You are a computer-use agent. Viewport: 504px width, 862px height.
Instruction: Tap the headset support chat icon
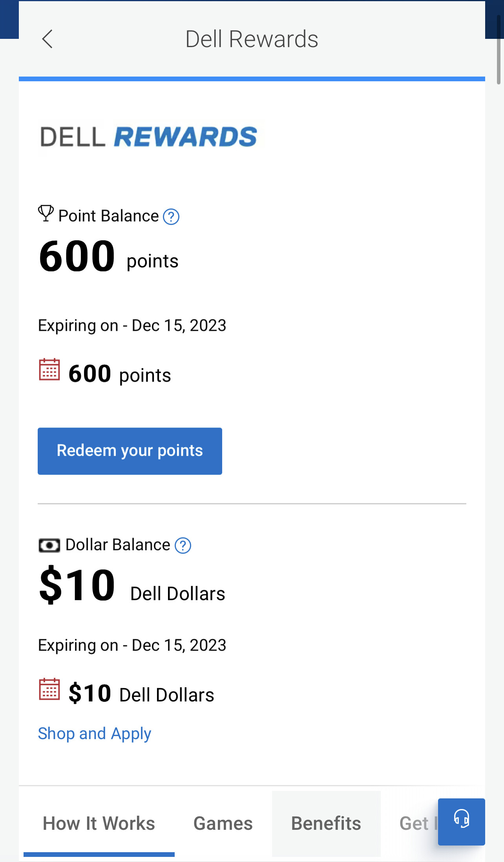click(x=461, y=821)
